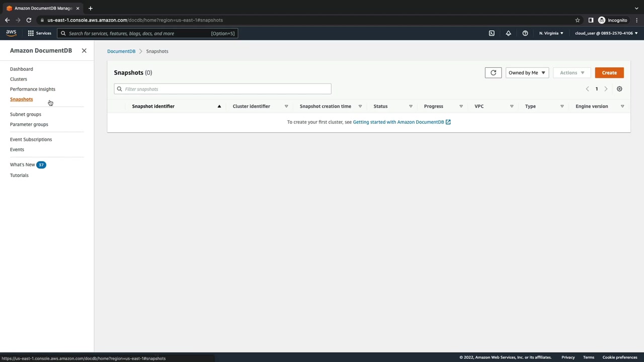Open Performance Insights in the sidebar
This screenshot has width=644, height=362.
(x=33, y=89)
